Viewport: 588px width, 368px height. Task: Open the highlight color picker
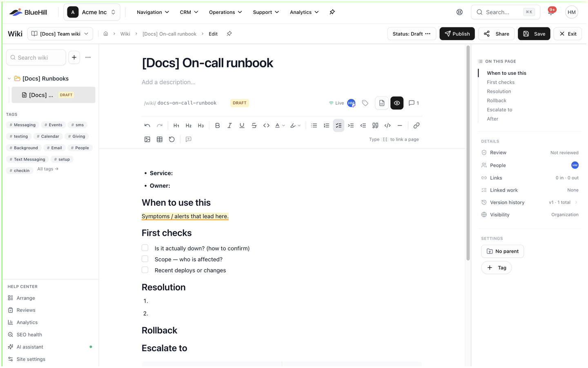tap(295, 126)
